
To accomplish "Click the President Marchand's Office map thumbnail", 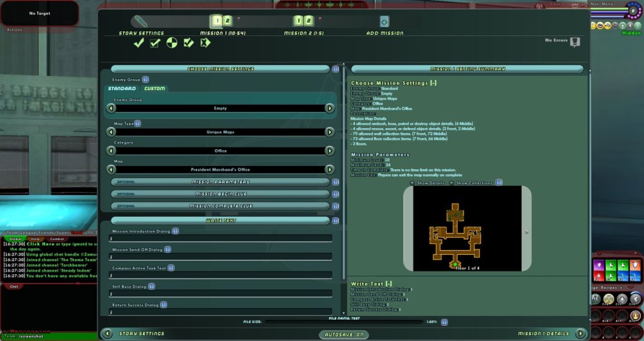I will (468, 228).
